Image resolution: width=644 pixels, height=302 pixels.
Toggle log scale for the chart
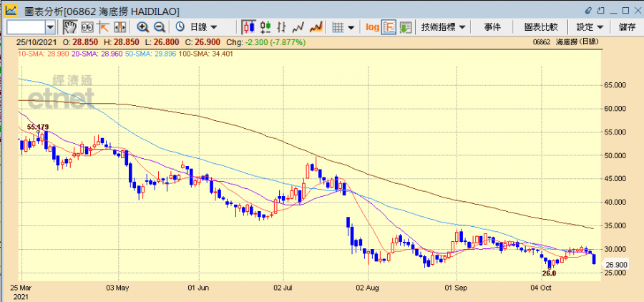click(372, 27)
